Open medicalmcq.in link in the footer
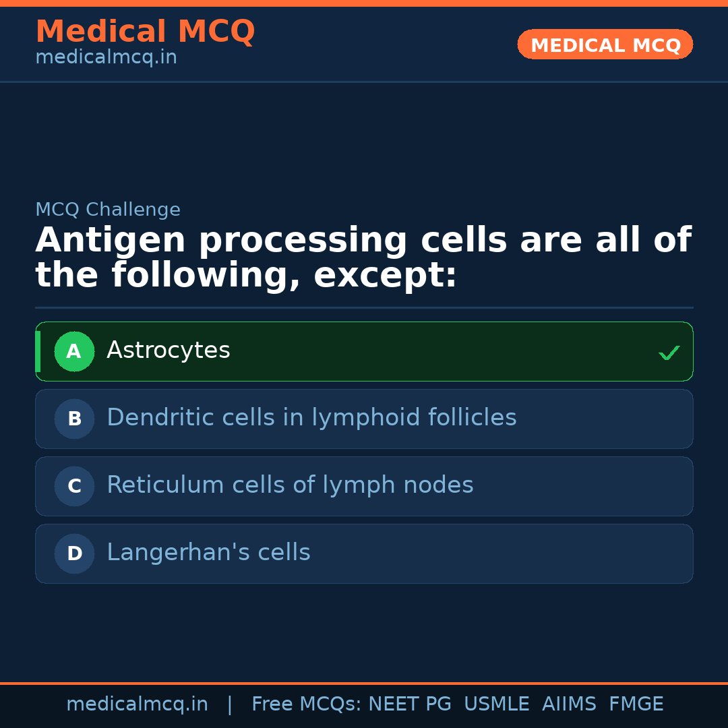 pyautogui.click(x=137, y=704)
